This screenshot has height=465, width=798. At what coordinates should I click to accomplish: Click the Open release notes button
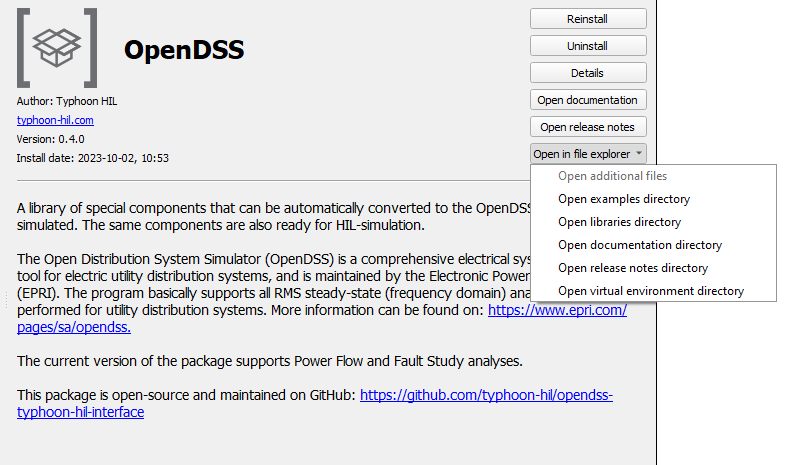coord(587,127)
